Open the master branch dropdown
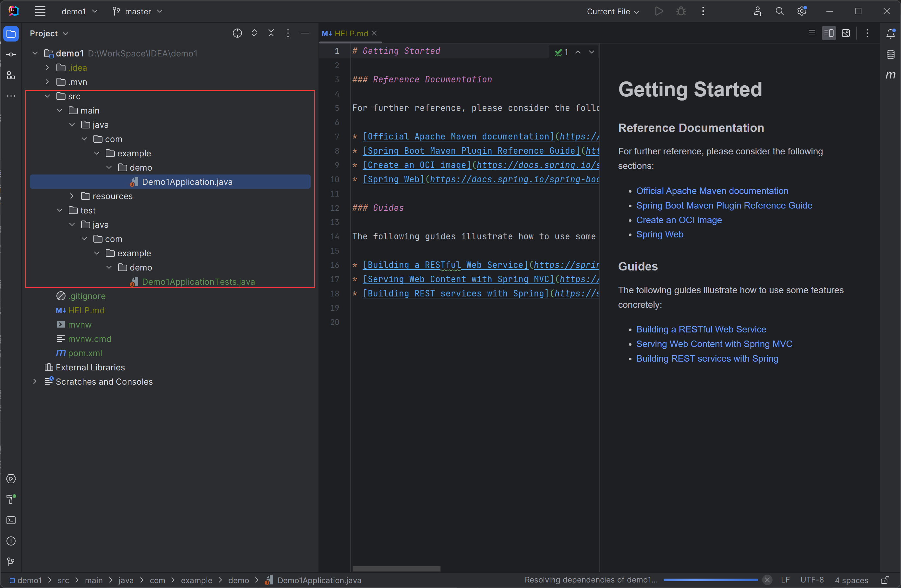901x588 pixels. coord(138,11)
